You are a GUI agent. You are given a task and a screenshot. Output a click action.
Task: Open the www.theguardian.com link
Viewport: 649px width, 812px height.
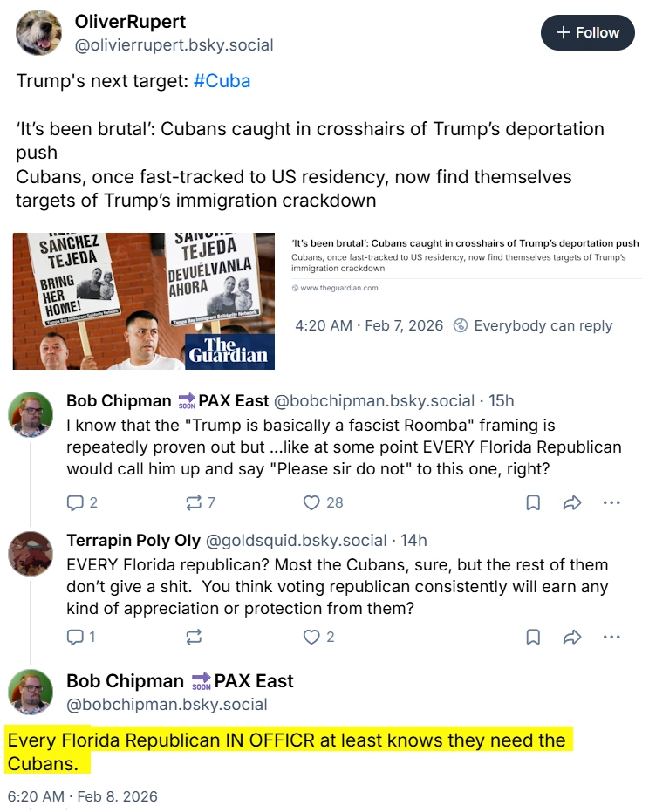pyautogui.click(x=338, y=288)
